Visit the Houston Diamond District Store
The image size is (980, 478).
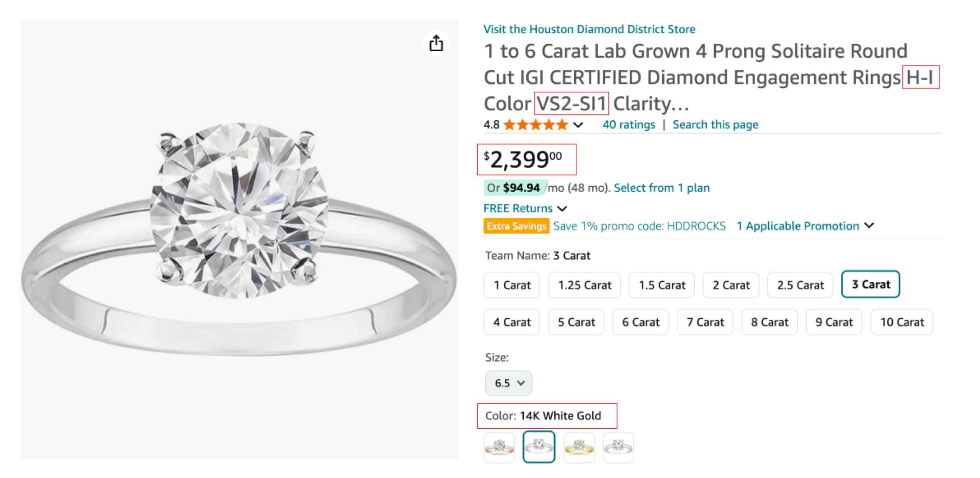(x=589, y=29)
